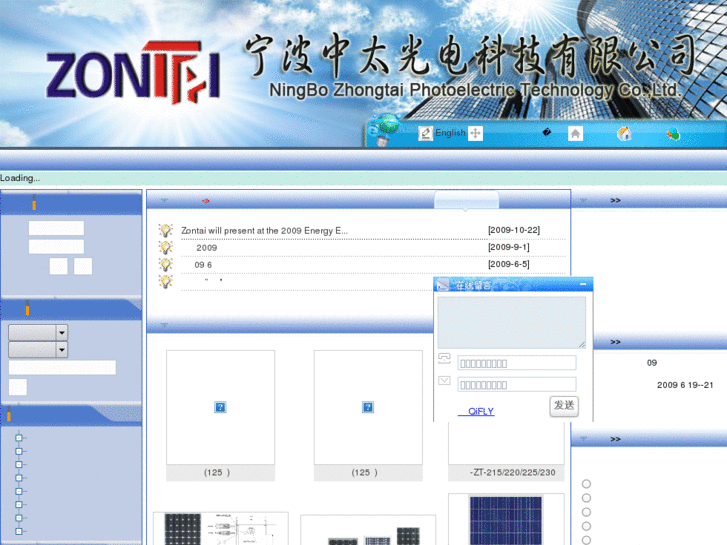Click lightbulb icon beside Zontai Energy news
727x545 pixels.
click(166, 230)
